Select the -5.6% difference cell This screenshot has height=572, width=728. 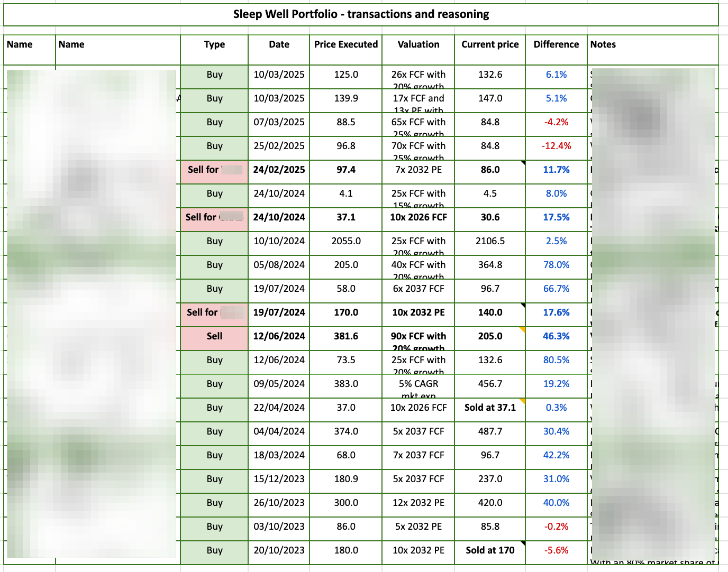pyautogui.click(x=556, y=553)
